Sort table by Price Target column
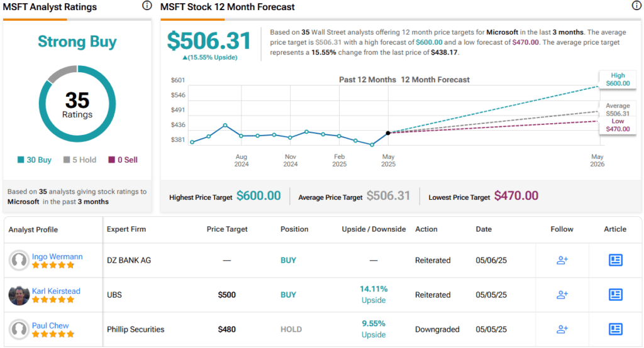The width and height of the screenshot is (644, 348). click(x=227, y=229)
